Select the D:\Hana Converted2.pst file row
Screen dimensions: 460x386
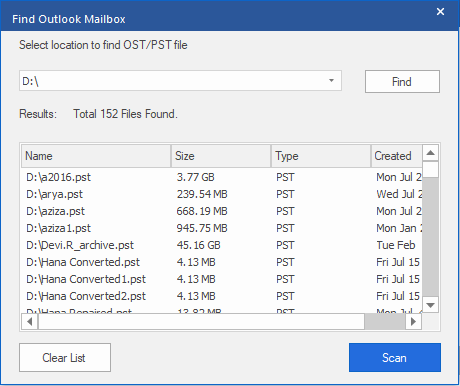pyautogui.click(x=222, y=296)
